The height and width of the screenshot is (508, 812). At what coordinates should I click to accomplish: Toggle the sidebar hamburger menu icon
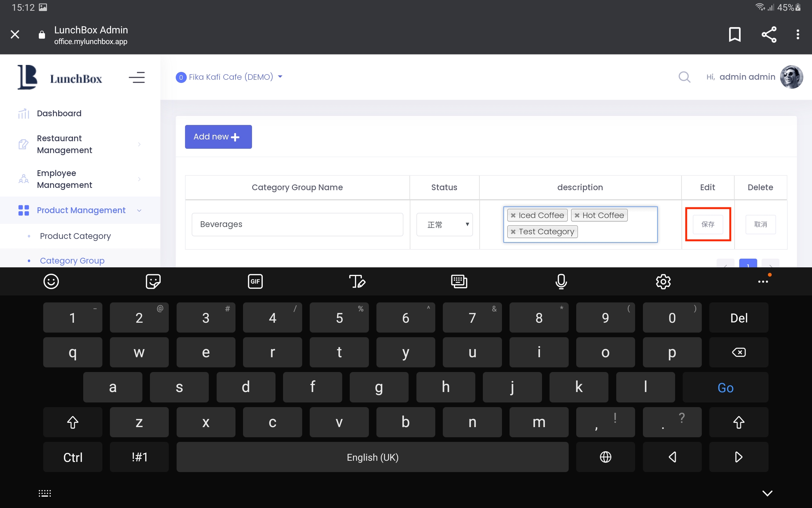click(137, 78)
